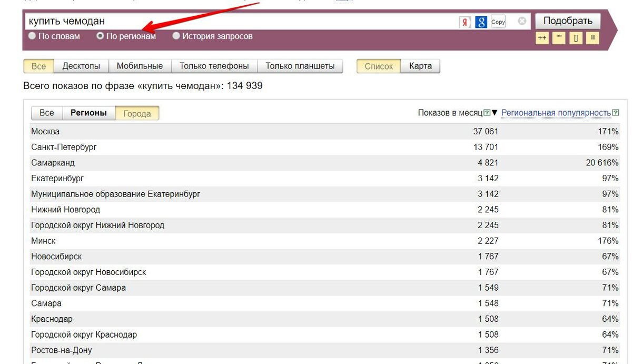632x364 pixels.
Task: Show results as Список
Action: [379, 66]
